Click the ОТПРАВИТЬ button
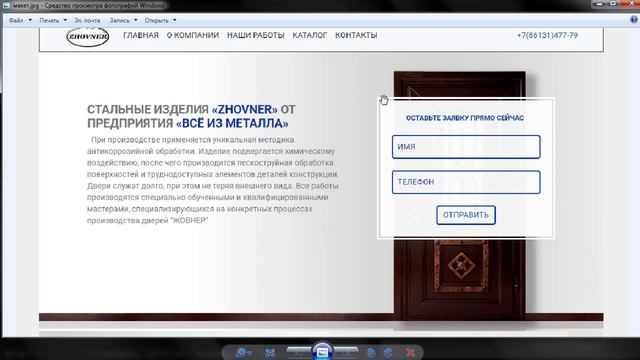Image resolution: width=640 pixels, height=360 pixels. (466, 215)
